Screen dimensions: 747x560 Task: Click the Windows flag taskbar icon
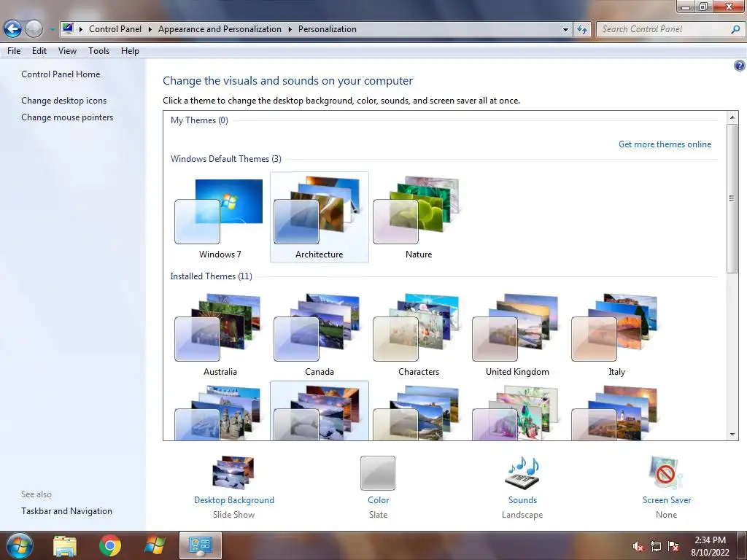pyautogui.click(x=155, y=545)
